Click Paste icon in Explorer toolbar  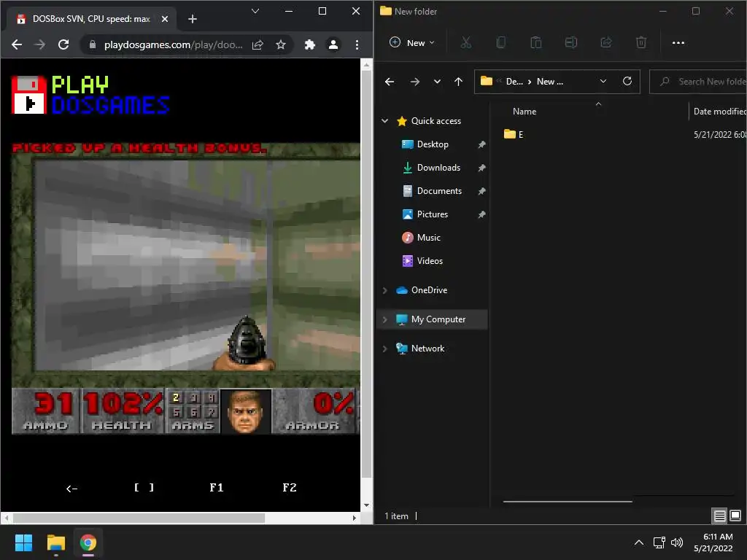point(536,43)
